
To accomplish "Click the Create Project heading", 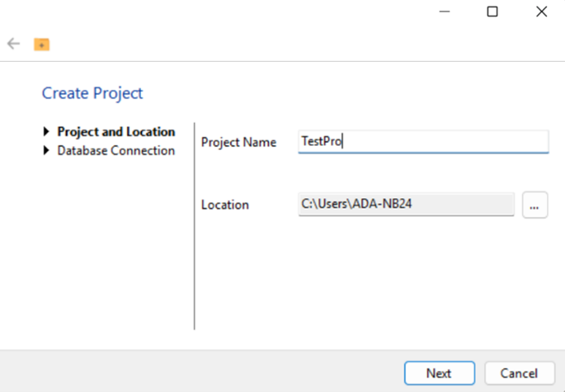I will click(92, 94).
